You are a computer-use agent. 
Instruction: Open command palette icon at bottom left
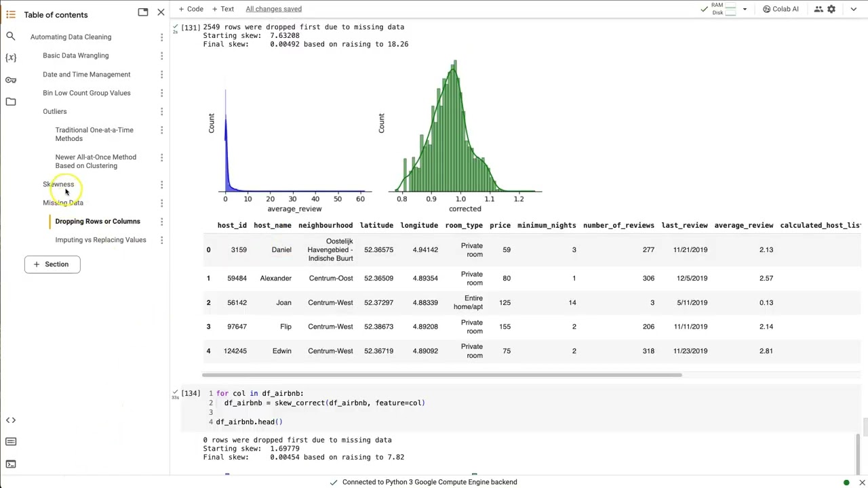point(11,442)
